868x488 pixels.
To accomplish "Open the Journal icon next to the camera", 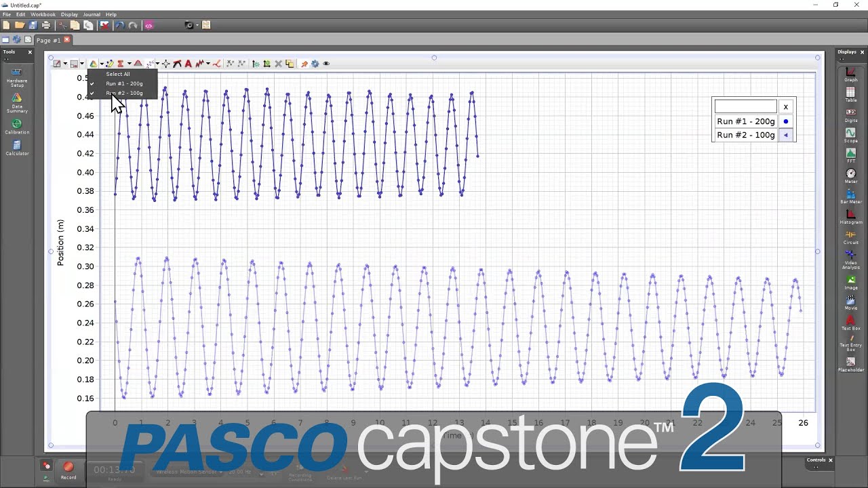I will [x=206, y=25].
